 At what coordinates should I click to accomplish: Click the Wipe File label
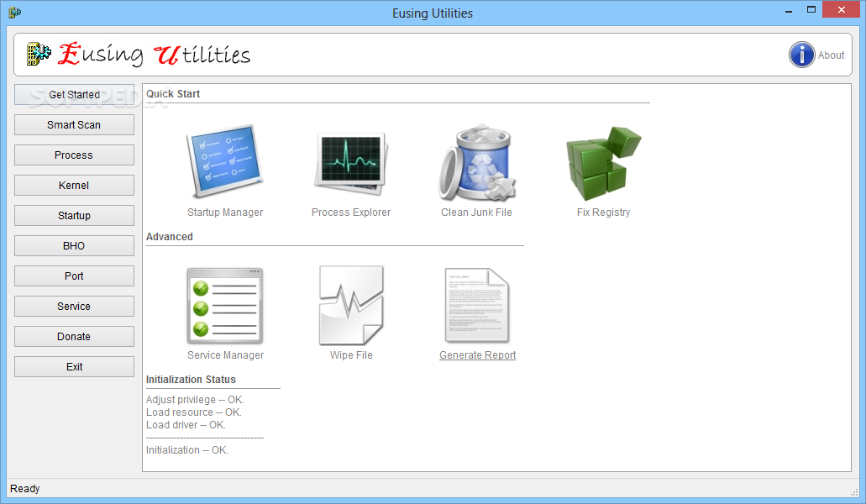pyautogui.click(x=351, y=355)
